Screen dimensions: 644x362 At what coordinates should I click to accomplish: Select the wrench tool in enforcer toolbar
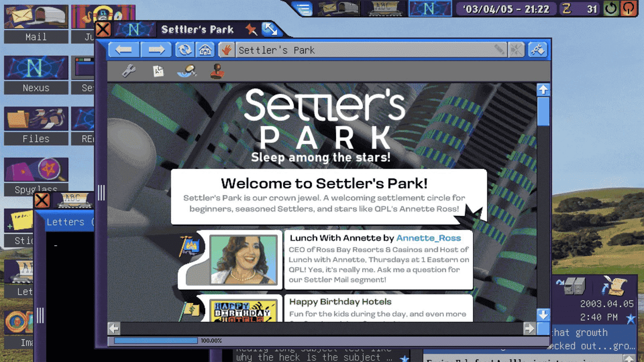pos(129,71)
